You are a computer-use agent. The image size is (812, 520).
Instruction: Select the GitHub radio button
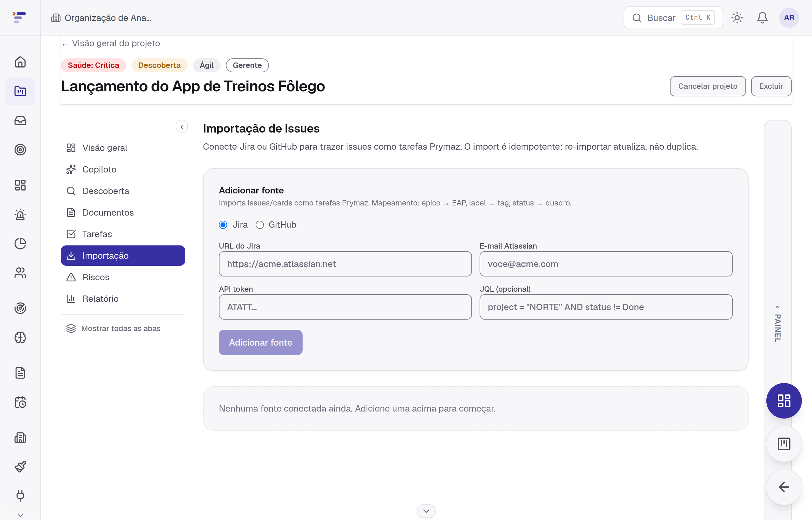click(x=259, y=224)
